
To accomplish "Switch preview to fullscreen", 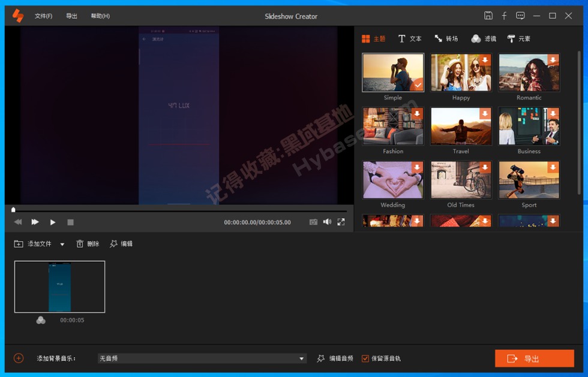I will [341, 222].
